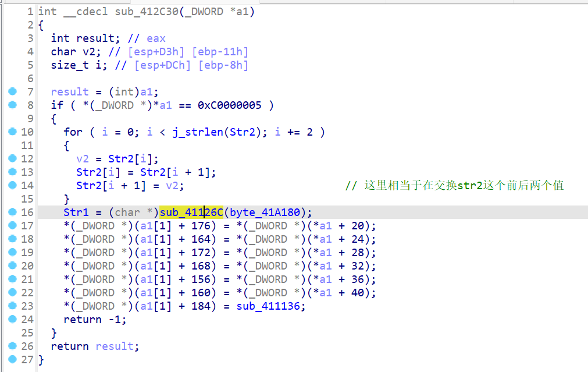Image resolution: width=588 pixels, height=372 pixels.
Task: Click the Chinese comment about swapping str2
Action: (454, 186)
